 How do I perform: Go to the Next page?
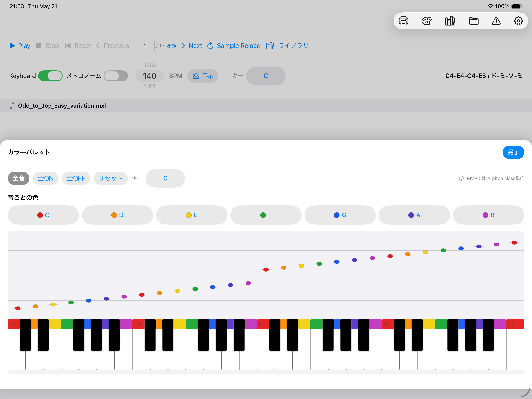(192, 46)
